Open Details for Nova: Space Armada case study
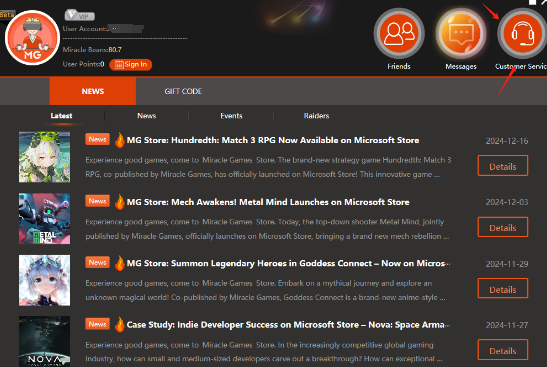Image resolution: width=547 pixels, height=367 pixels. tap(503, 350)
